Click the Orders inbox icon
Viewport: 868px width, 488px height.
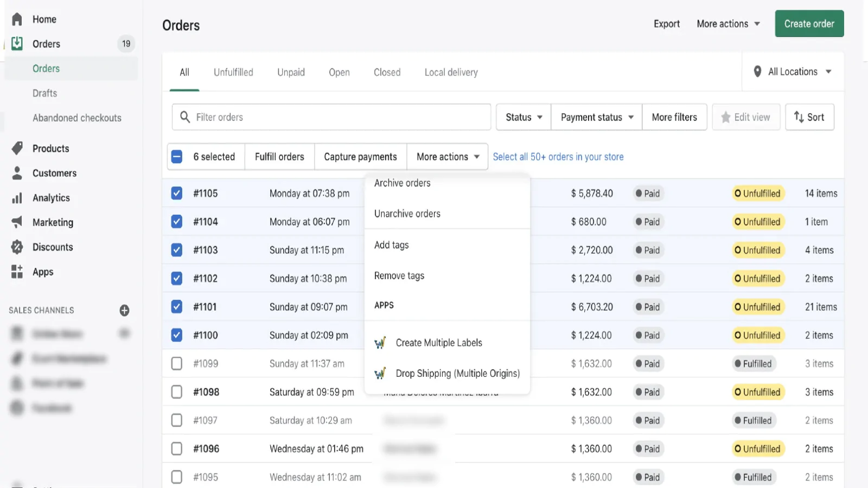17,43
